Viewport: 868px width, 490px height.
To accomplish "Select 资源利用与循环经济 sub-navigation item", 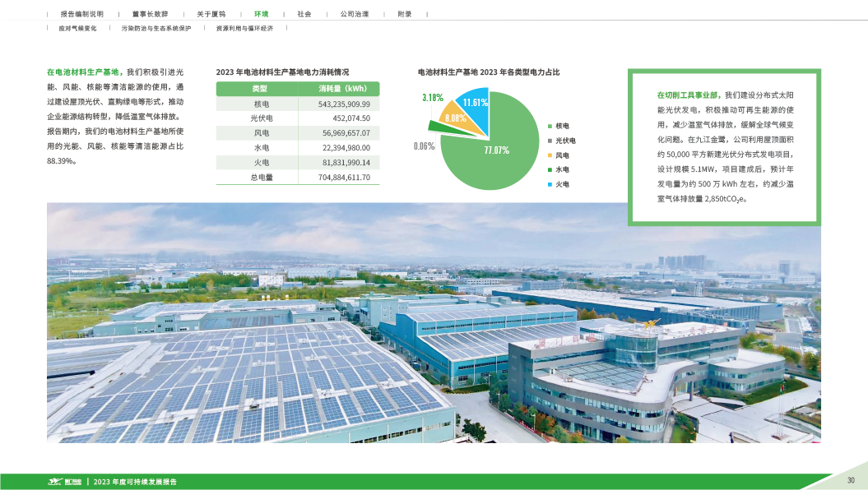I will pos(245,28).
